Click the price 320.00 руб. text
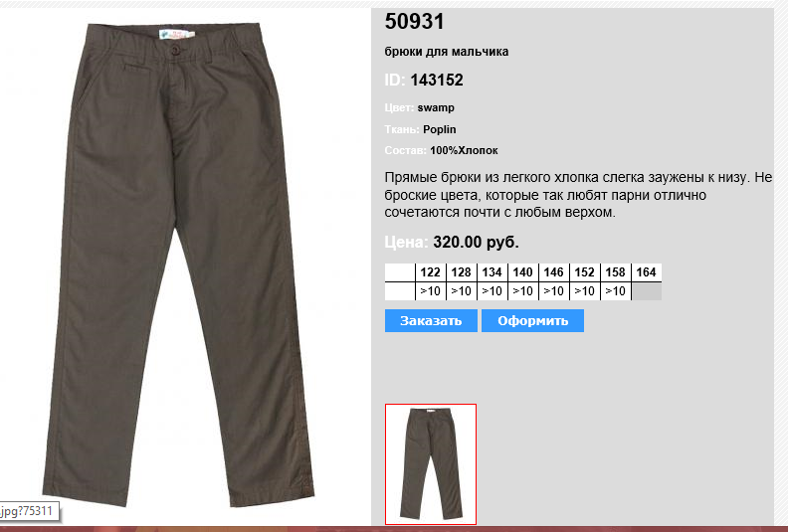 (x=476, y=243)
